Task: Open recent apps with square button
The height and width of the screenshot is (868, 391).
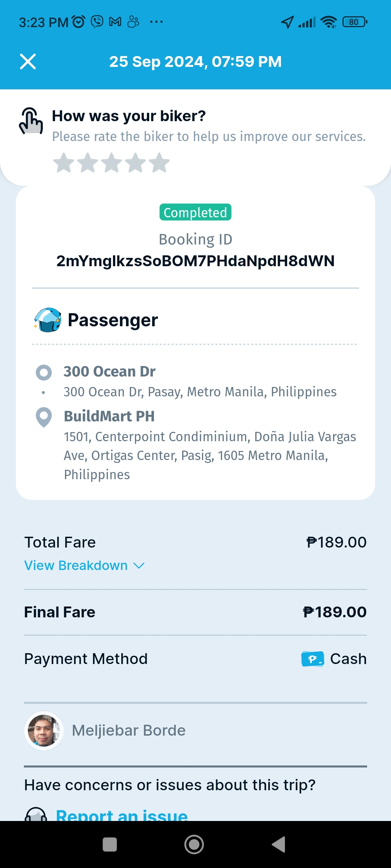Action: pyautogui.click(x=110, y=844)
